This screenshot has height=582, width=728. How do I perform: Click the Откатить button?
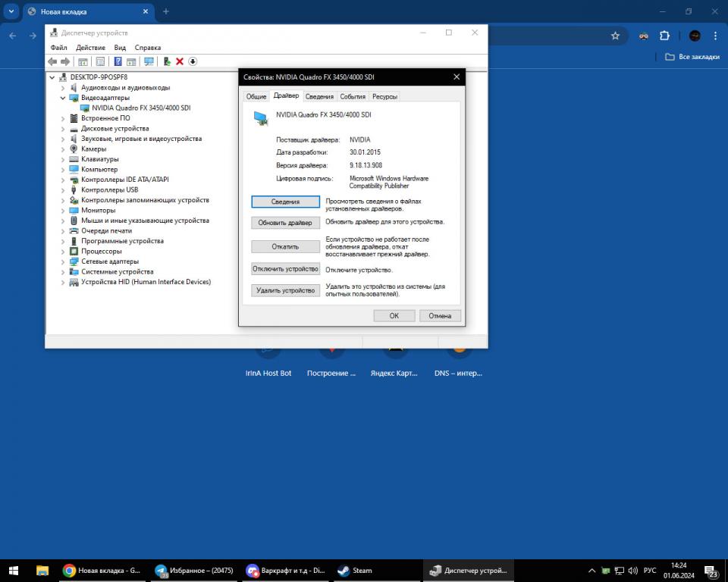(286, 246)
